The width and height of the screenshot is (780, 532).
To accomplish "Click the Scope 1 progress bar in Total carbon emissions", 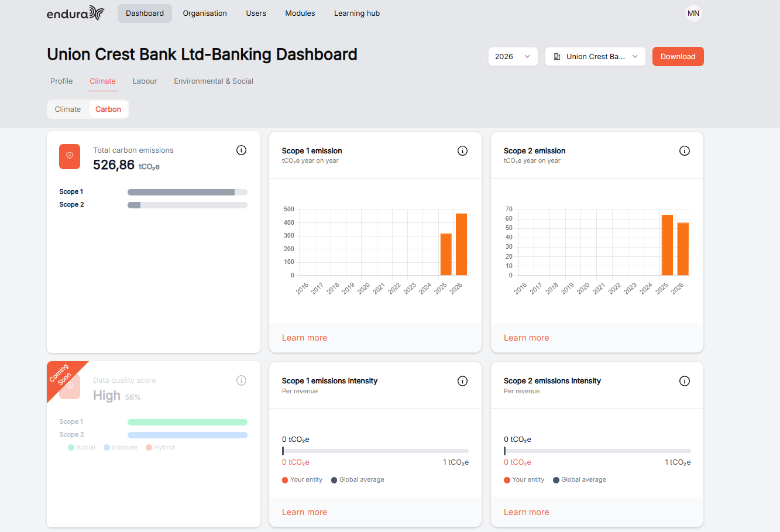I will (187, 192).
